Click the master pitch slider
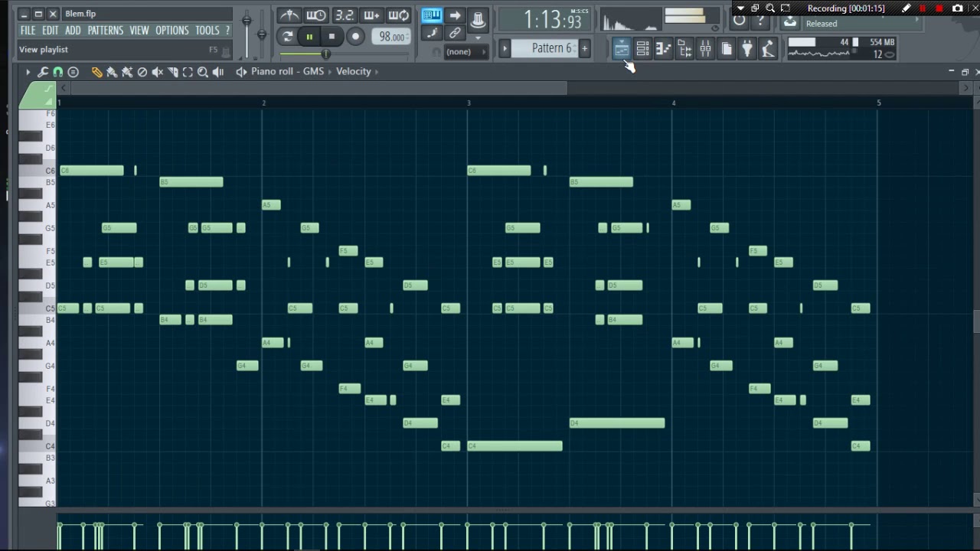The width and height of the screenshot is (980, 551). (262, 34)
